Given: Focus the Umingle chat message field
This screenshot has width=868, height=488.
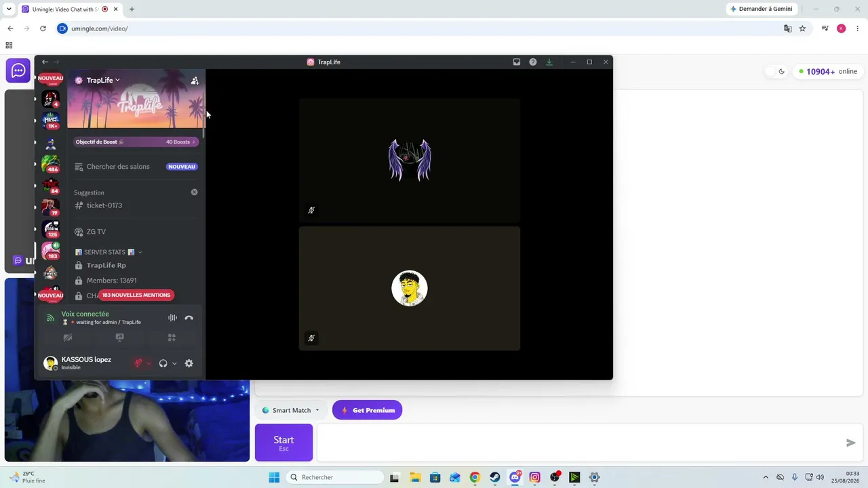Looking at the screenshot, I should [x=580, y=443].
